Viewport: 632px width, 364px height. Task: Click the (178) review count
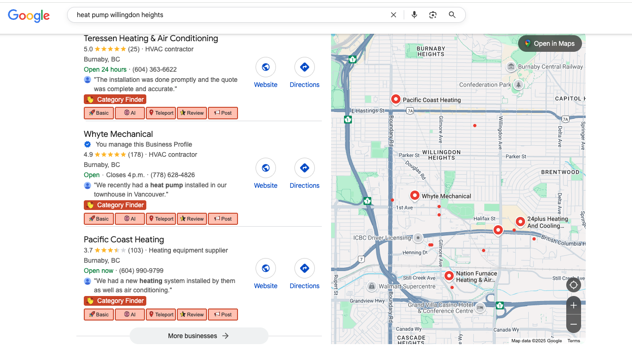tap(136, 154)
